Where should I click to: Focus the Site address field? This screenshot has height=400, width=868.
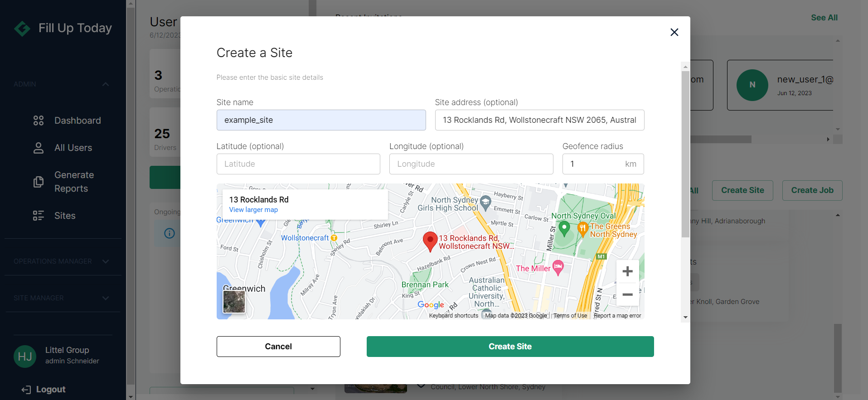[x=539, y=120]
